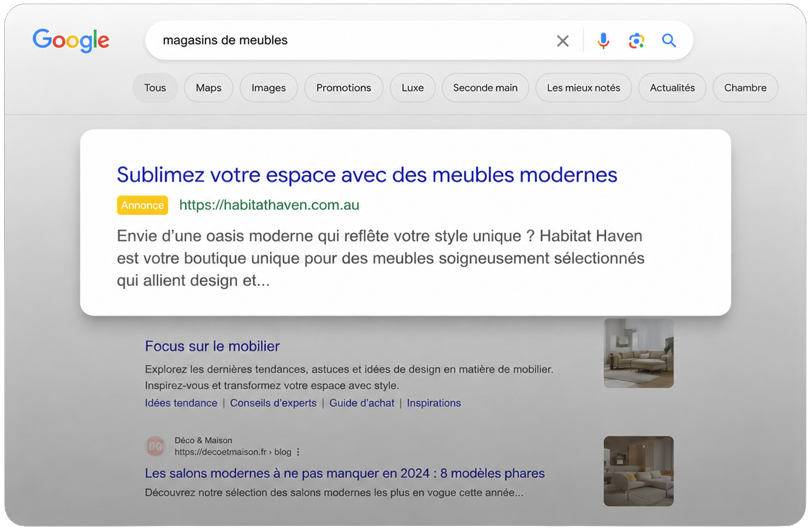The height and width of the screenshot is (532, 811).
Task: Click the text Explorez les dernières tendances
Action: pyautogui.click(x=349, y=377)
